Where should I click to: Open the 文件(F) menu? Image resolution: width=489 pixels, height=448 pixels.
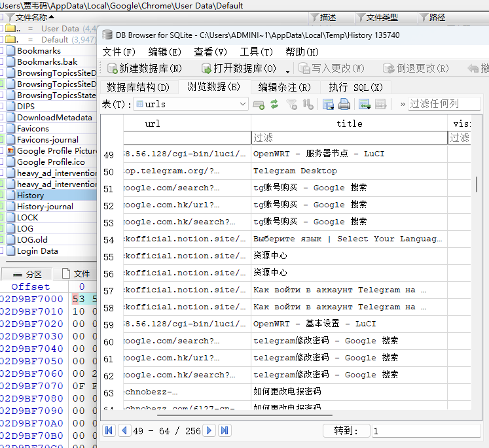tap(118, 52)
